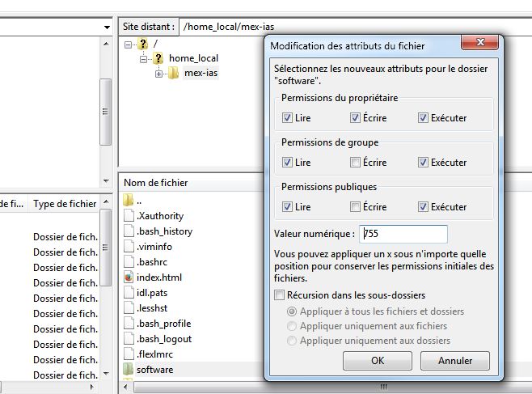Collapse the home_local tree node
Viewport: 532px width, 394px height.
point(143,58)
